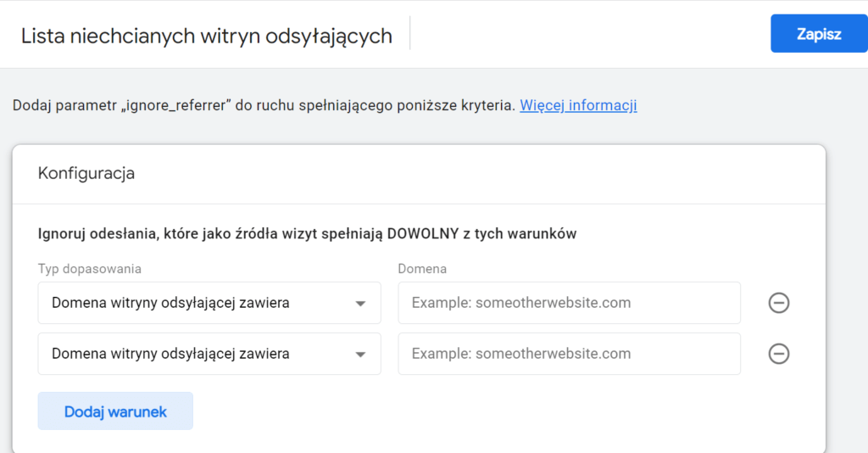Screen dimensions: 868x453
Task: Remove the second referrer condition row
Action: click(x=778, y=354)
